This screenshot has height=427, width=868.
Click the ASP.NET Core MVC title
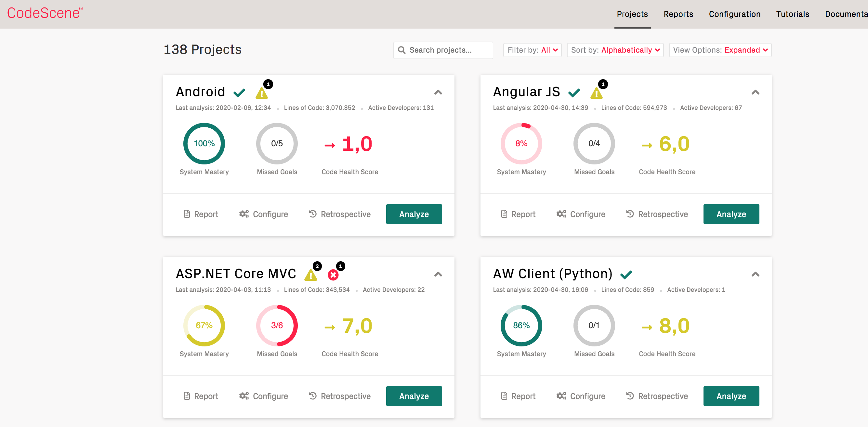[x=236, y=274]
